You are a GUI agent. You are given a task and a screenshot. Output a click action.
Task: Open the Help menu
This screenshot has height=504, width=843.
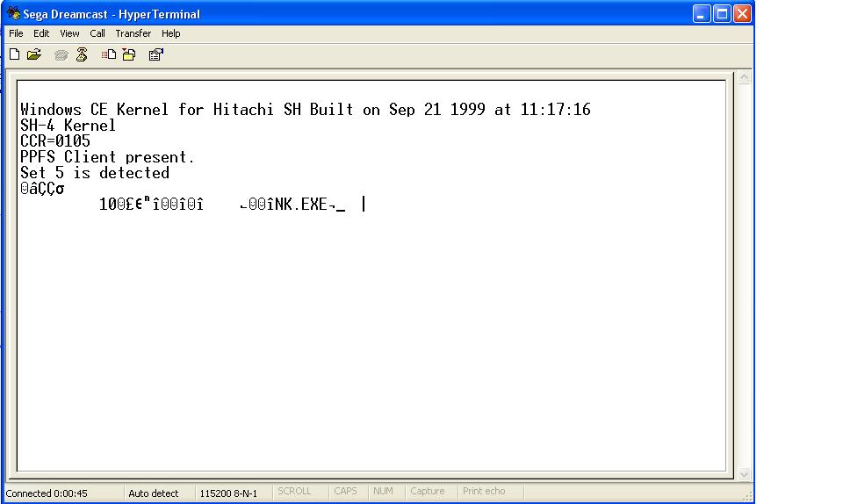(x=171, y=33)
